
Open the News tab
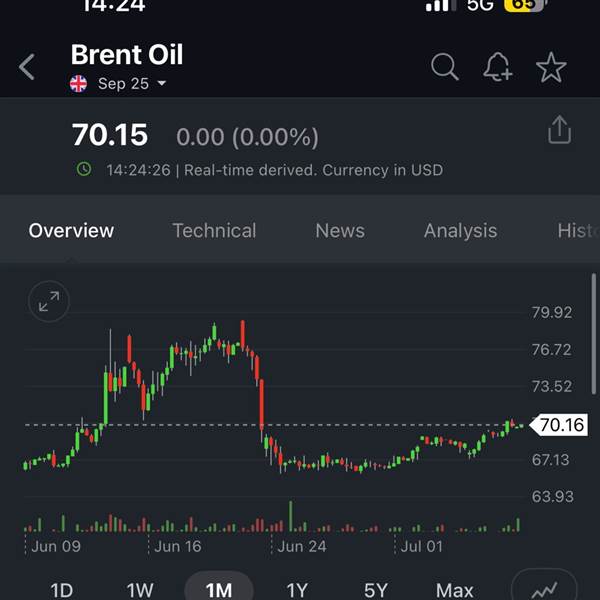(x=340, y=231)
